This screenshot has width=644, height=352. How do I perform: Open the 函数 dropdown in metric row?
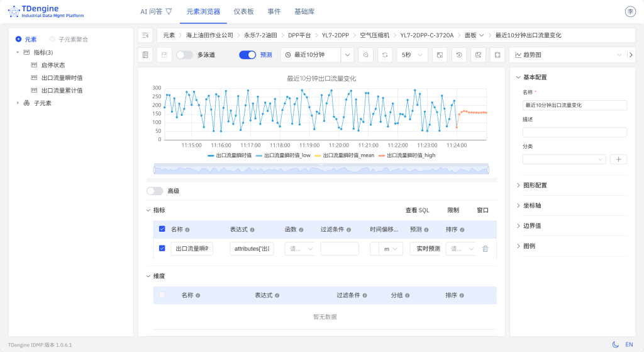click(x=300, y=248)
